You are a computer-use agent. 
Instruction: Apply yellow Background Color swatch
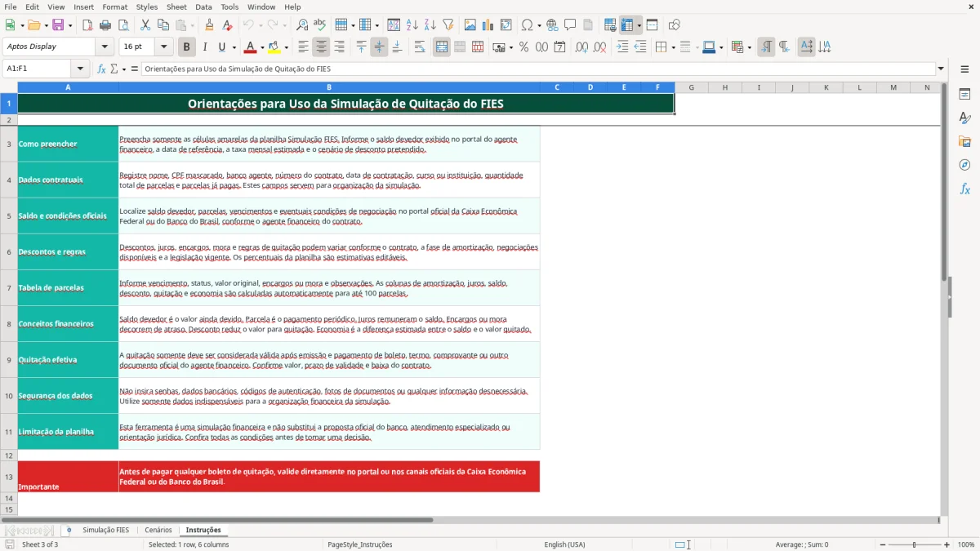click(274, 47)
